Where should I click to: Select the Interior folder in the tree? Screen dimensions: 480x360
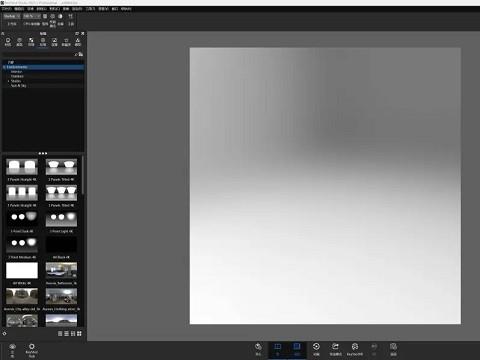[16, 72]
